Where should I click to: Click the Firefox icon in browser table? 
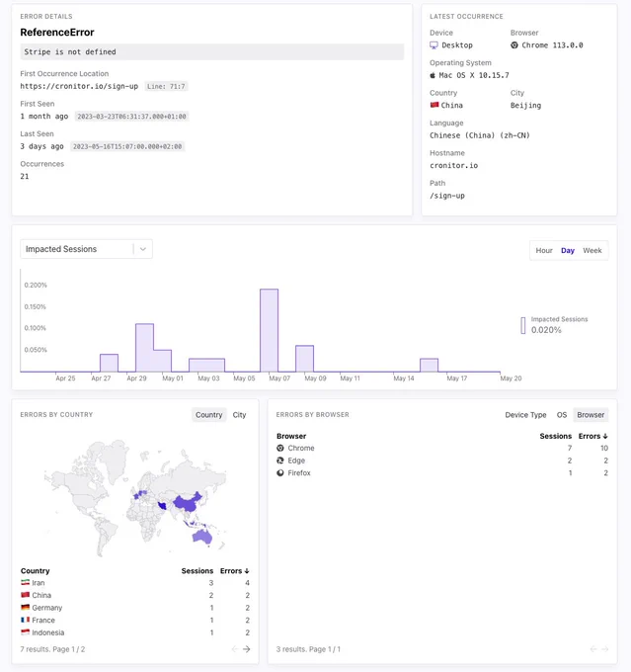click(280, 472)
